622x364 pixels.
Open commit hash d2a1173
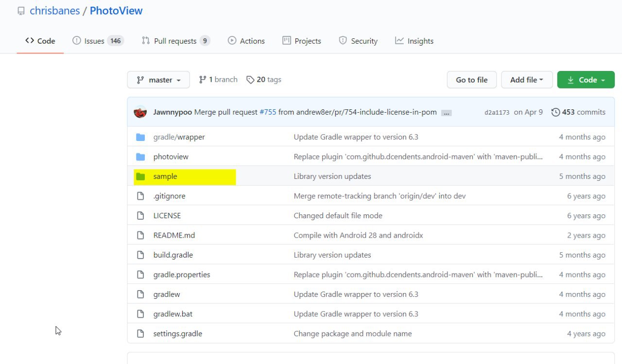[497, 113]
